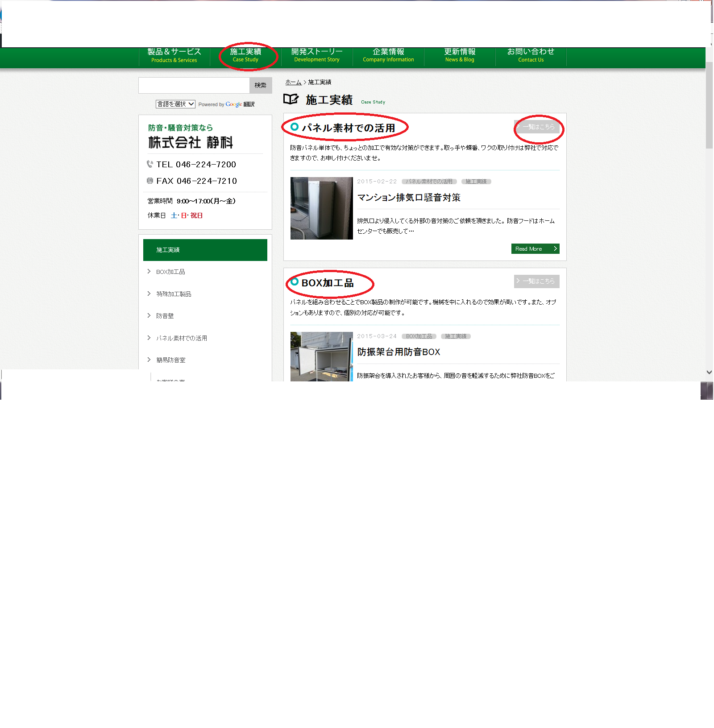Open BOX加工品 in the sidebar list
The width and height of the screenshot is (714, 728).
pos(170,272)
